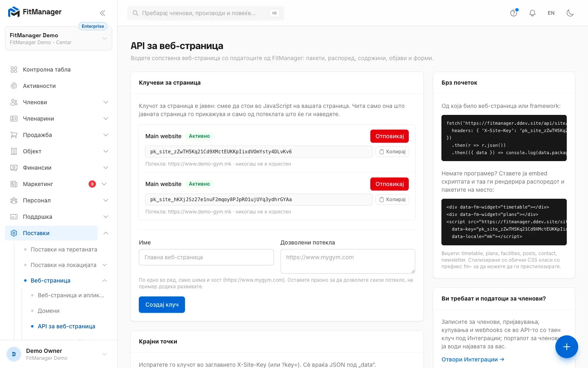Image resolution: width=588 pixels, height=368 pixels.
Task: Copy the pk_site_zZwTH5Kq key
Action: pos(392,152)
